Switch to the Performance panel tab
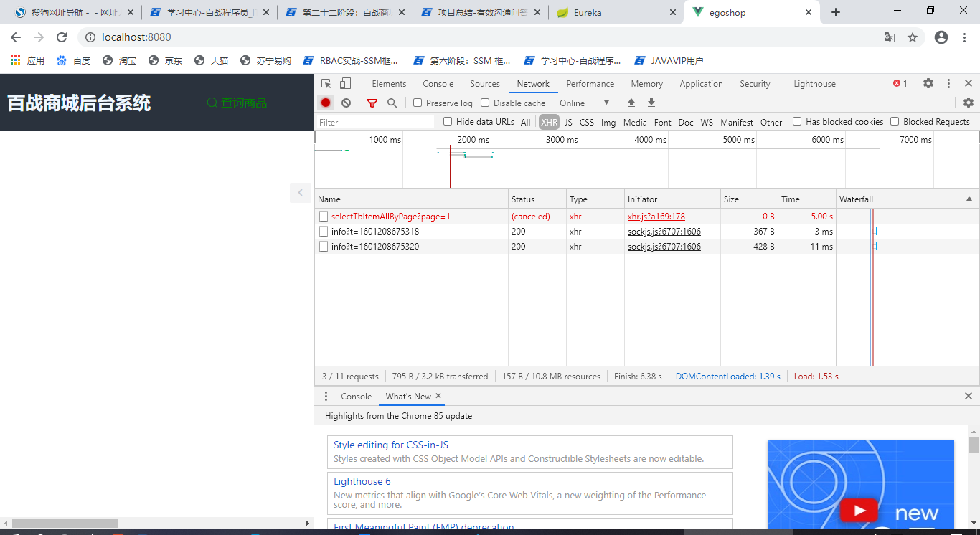 590,83
